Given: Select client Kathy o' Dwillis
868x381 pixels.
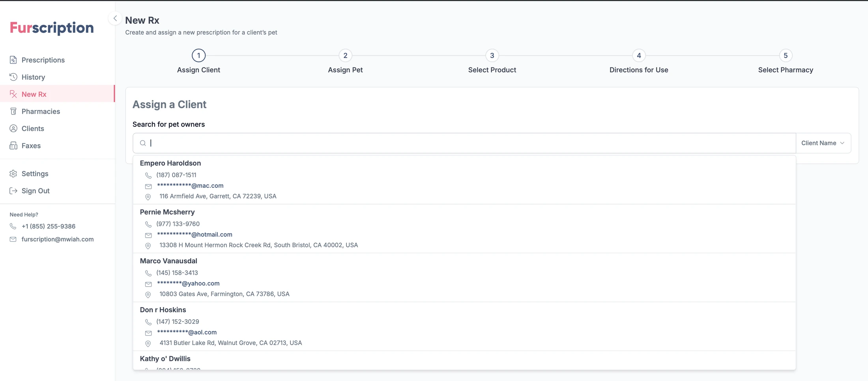Looking at the screenshot, I should click(x=464, y=360).
